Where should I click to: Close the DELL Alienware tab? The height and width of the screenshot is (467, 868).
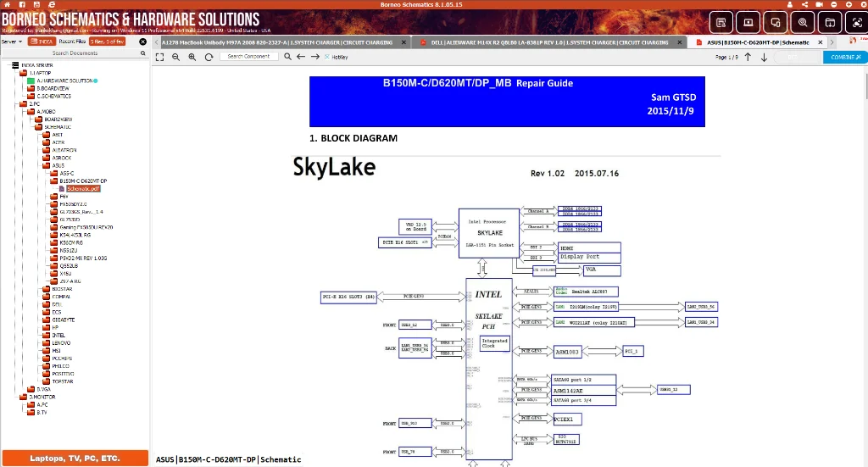(x=680, y=42)
